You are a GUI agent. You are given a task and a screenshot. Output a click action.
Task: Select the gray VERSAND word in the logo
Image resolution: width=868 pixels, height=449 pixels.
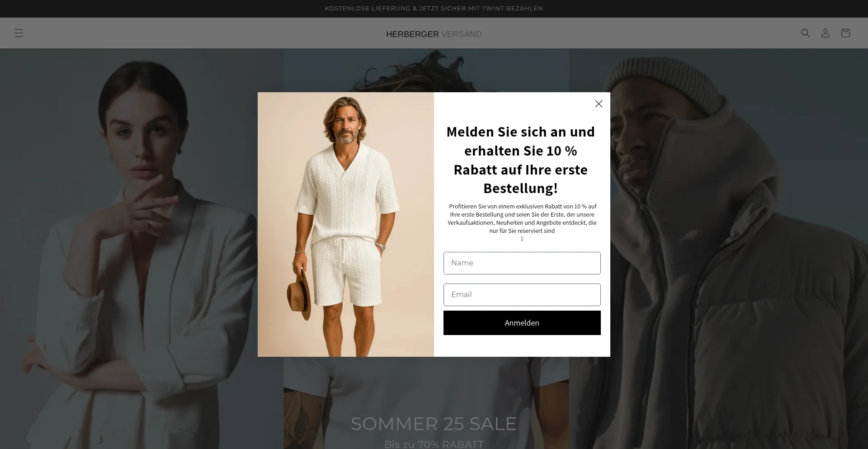click(x=461, y=34)
